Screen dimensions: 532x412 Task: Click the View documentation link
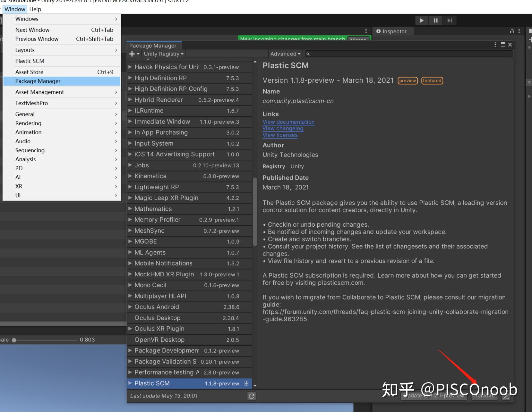click(x=288, y=122)
